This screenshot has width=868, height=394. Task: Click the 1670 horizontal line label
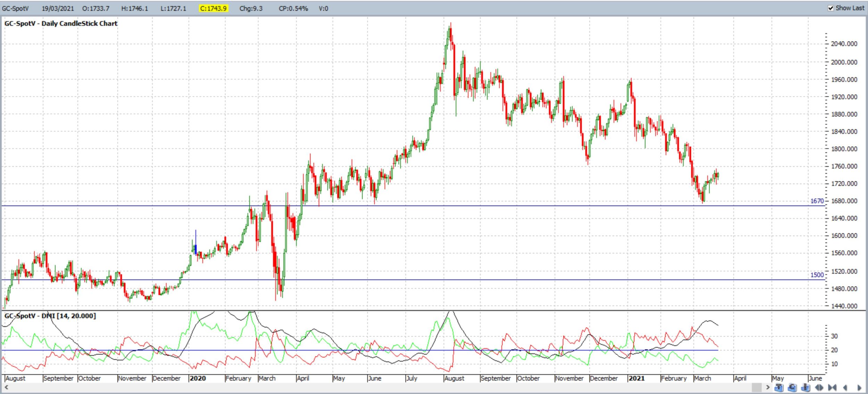point(817,201)
